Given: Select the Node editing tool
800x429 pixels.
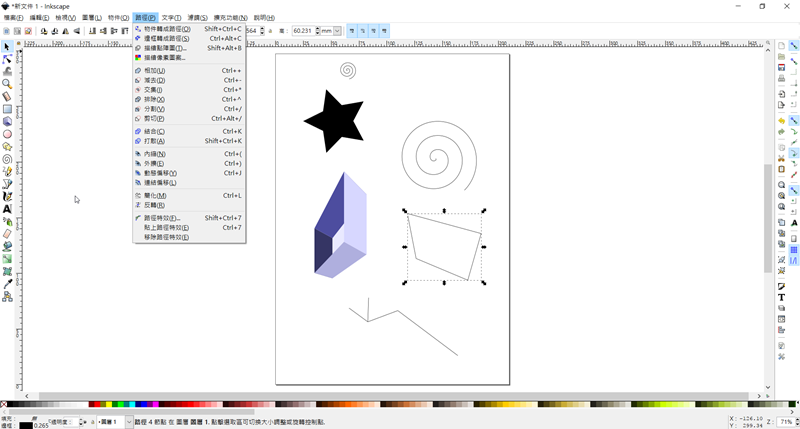Looking at the screenshot, I should (x=7, y=59).
